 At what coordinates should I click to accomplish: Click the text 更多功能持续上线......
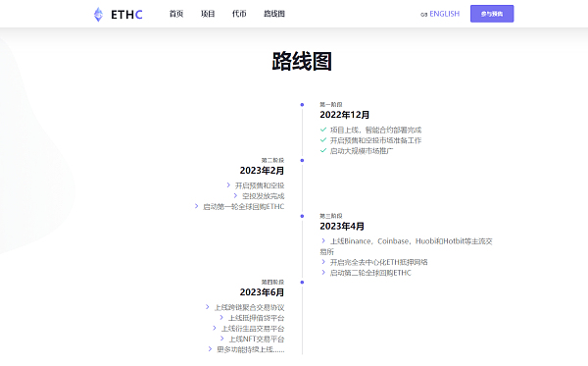point(251,349)
